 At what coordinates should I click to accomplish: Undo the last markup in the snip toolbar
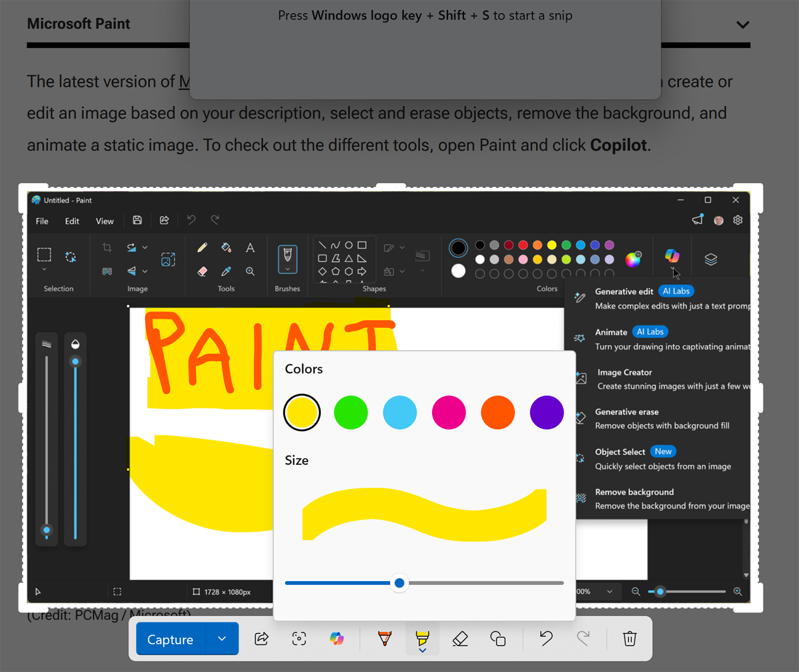click(x=546, y=639)
